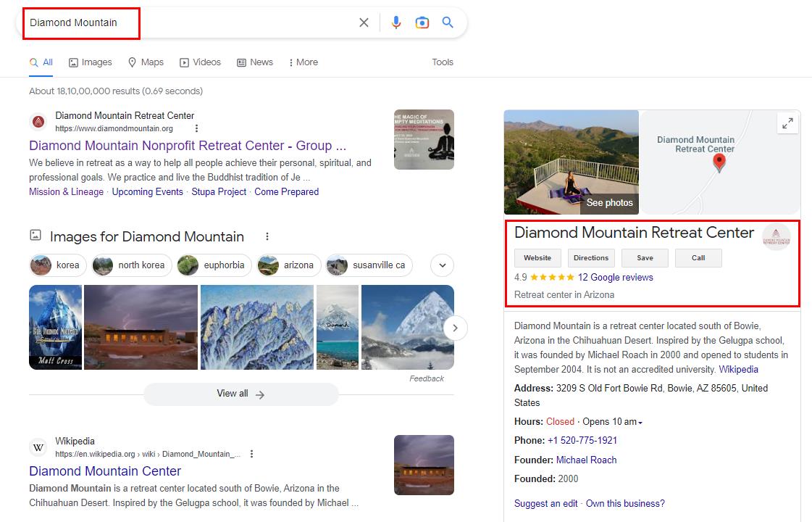812x522 pixels.
Task: Open the lightning storm building image
Action: [141, 327]
